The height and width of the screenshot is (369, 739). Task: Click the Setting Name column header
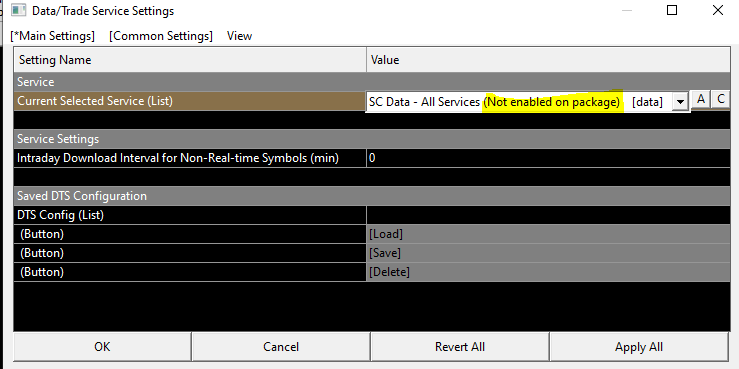(x=190, y=60)
